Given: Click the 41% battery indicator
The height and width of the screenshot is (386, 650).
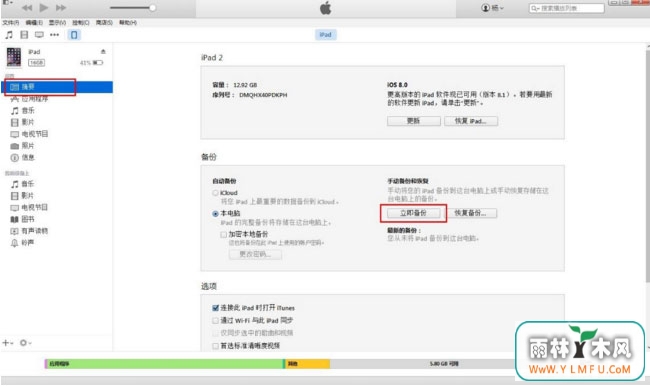Looking at the screenshot, I should [91, 63].
